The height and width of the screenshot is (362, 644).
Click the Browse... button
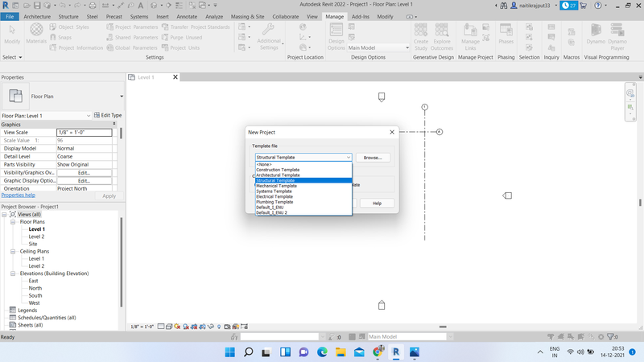[373, 158]
